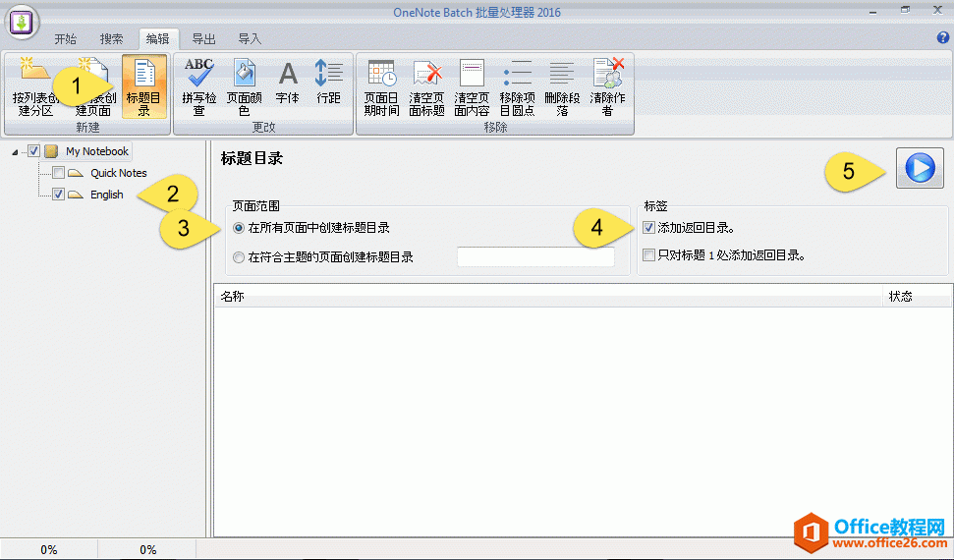
Task: Collapse the My Notebook tree node
Action: click(15, 152)
